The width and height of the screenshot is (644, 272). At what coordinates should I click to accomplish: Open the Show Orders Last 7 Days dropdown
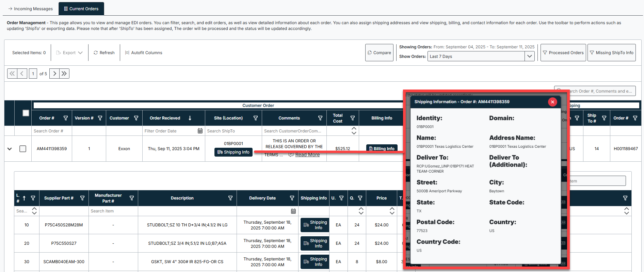coord(529,57)
